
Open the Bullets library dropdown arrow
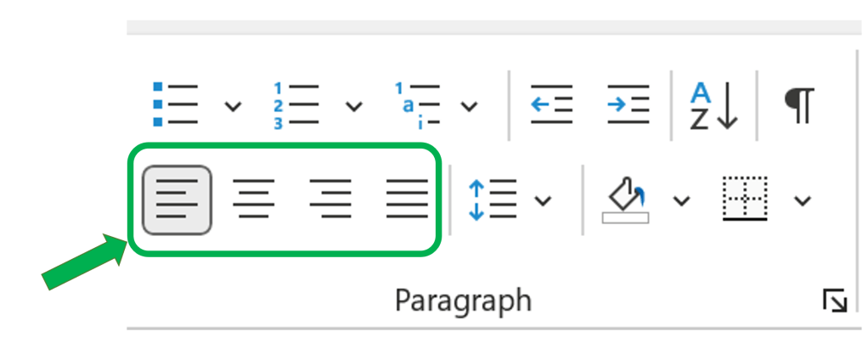tap(232, 106)
